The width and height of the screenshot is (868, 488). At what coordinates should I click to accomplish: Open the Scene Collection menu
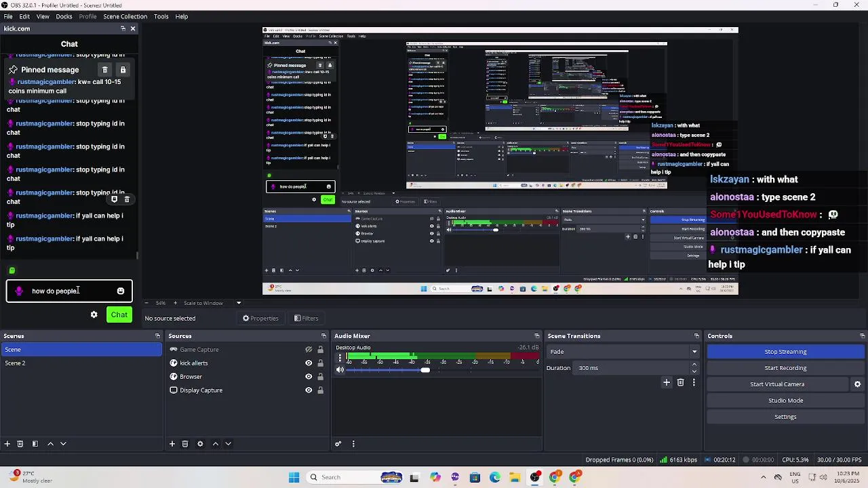pyautogui.click(x=125, y=16)
